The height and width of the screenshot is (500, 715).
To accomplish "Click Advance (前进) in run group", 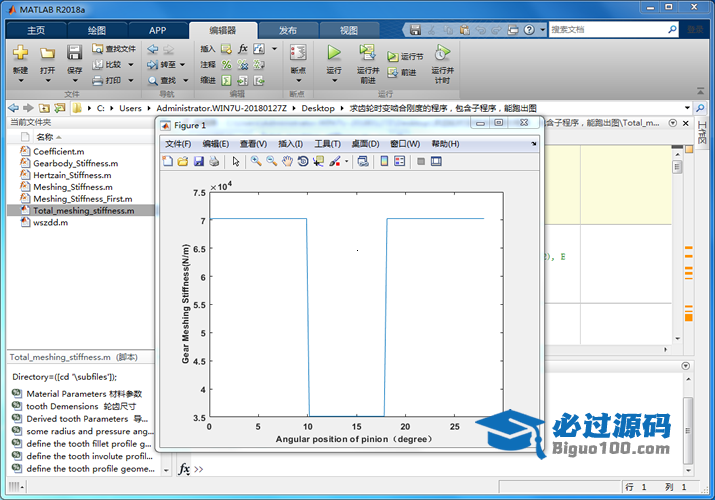I will click(x=402, y=72).
